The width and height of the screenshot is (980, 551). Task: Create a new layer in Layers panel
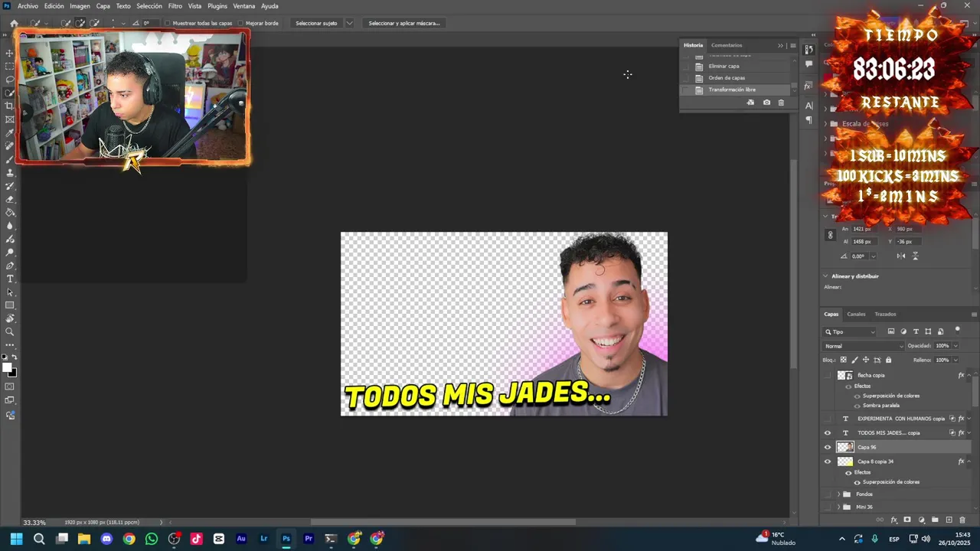pyautogui.click(x=949, y=520)
